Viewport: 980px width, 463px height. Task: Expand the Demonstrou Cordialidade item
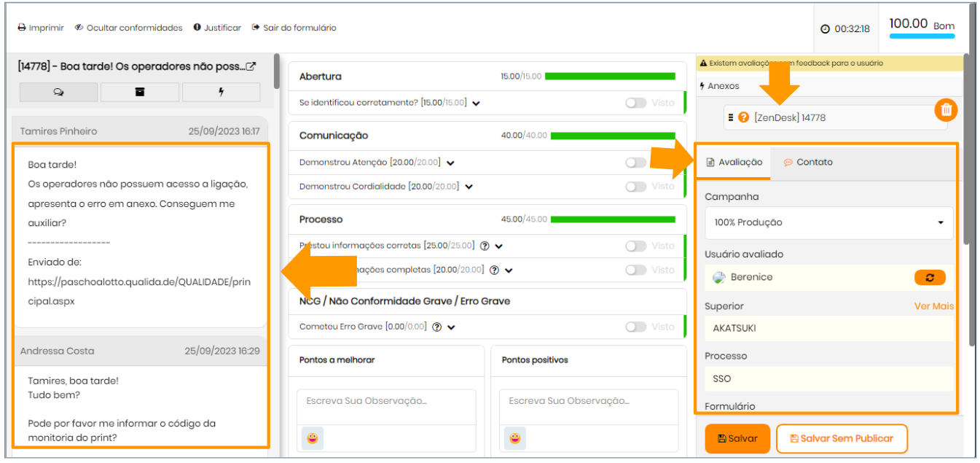click(x=469, y=187)
